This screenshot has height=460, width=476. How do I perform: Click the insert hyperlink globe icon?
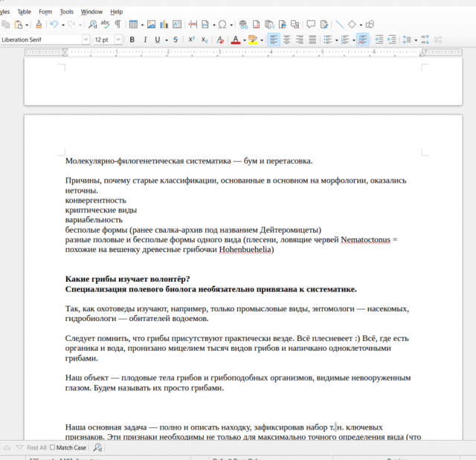(243, 25)
